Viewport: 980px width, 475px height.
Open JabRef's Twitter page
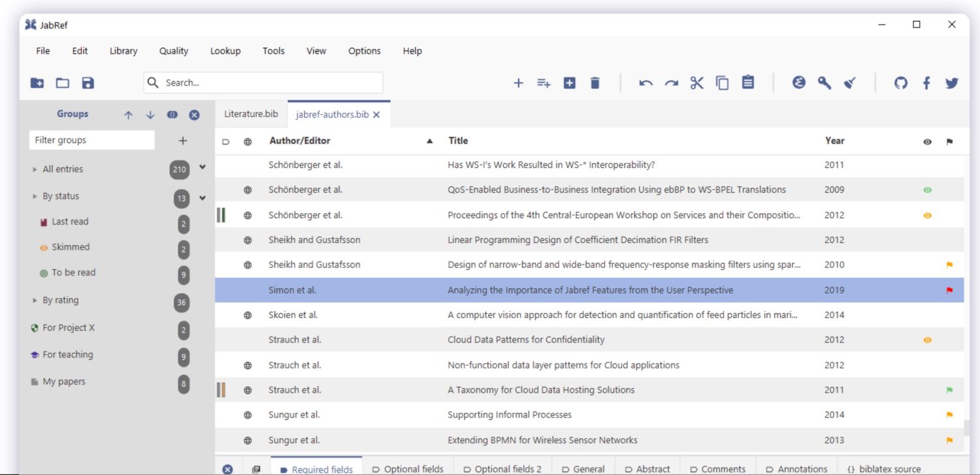(951, 83)
